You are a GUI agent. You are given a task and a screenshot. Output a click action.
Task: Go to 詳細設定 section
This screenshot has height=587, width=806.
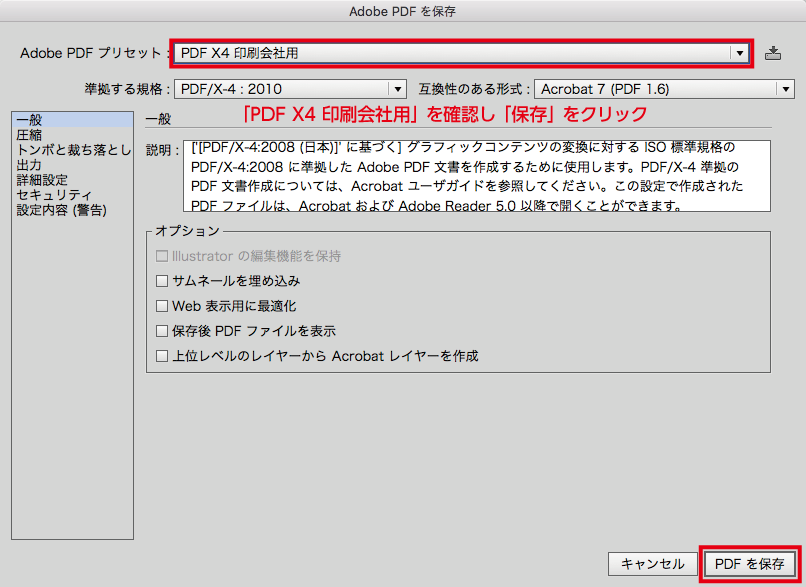pos(42,180)
